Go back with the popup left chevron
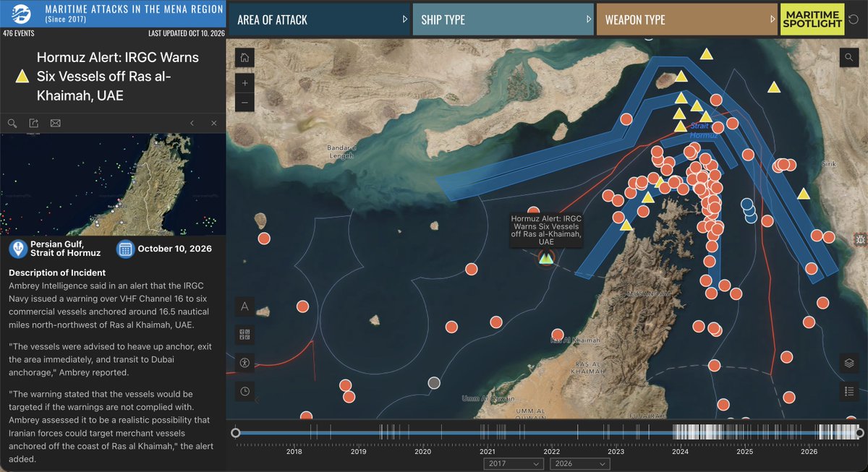Image resolution: width=868 pixels, height=472 pixels. [x=192, y=124]
